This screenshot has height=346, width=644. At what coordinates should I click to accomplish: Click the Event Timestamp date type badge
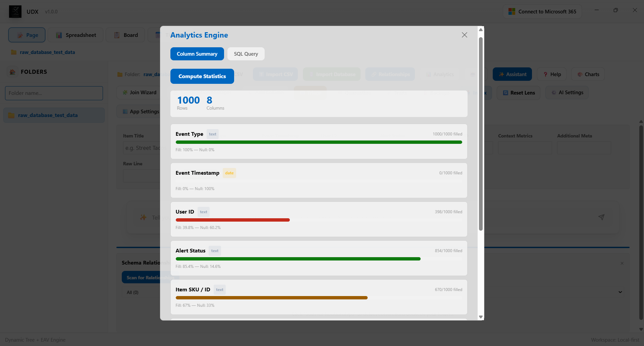[x=229, y=173]
